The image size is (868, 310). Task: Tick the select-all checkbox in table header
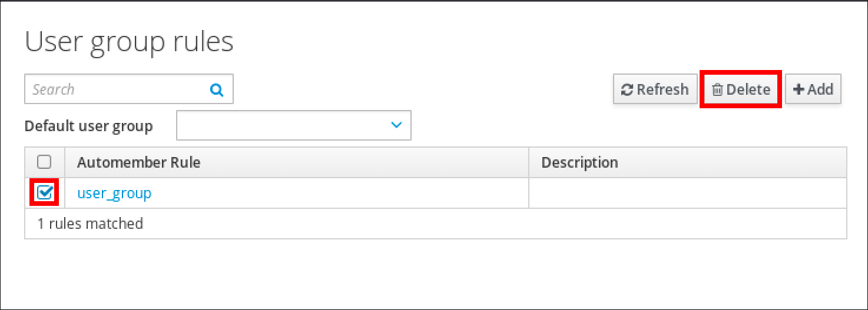(44, 162)
